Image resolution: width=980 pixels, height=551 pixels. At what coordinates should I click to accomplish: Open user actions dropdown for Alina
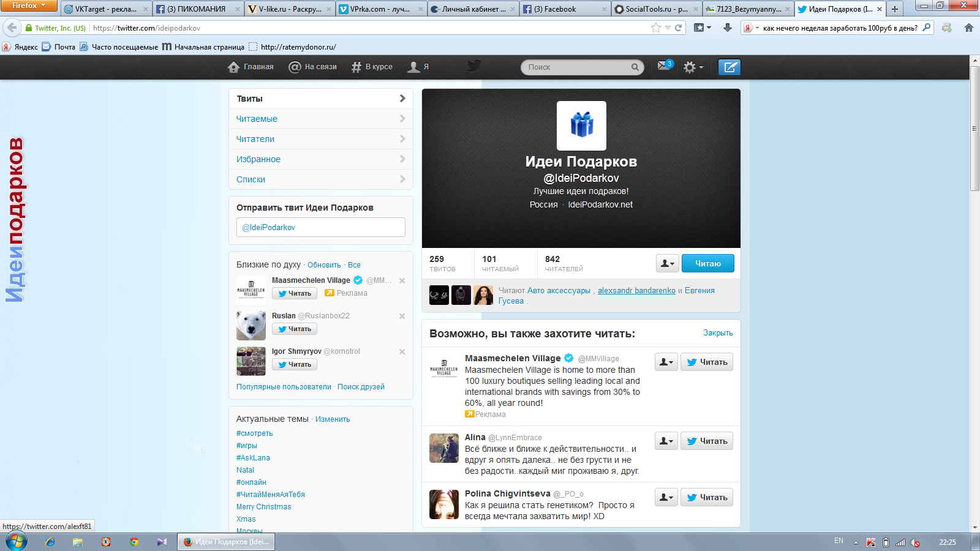666,441
